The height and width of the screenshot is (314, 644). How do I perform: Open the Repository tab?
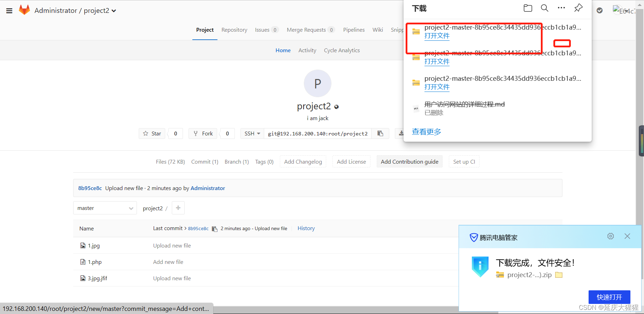(235, 30)
